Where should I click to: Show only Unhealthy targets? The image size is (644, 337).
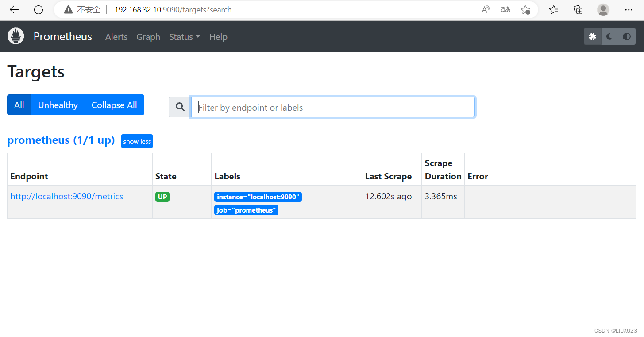click(x=58, y=105)
